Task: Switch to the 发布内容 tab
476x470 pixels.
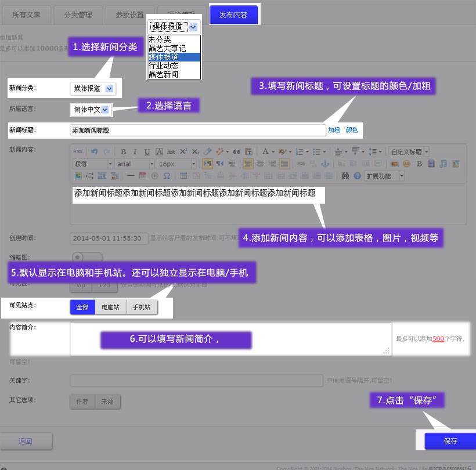Action: tap(233, 15)
